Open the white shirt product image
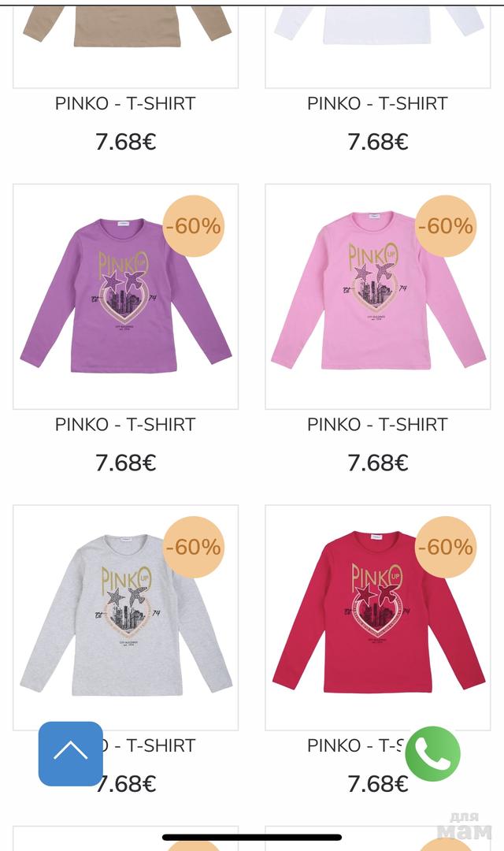Viewport: 504px width, 851px height. coord(377,46)
